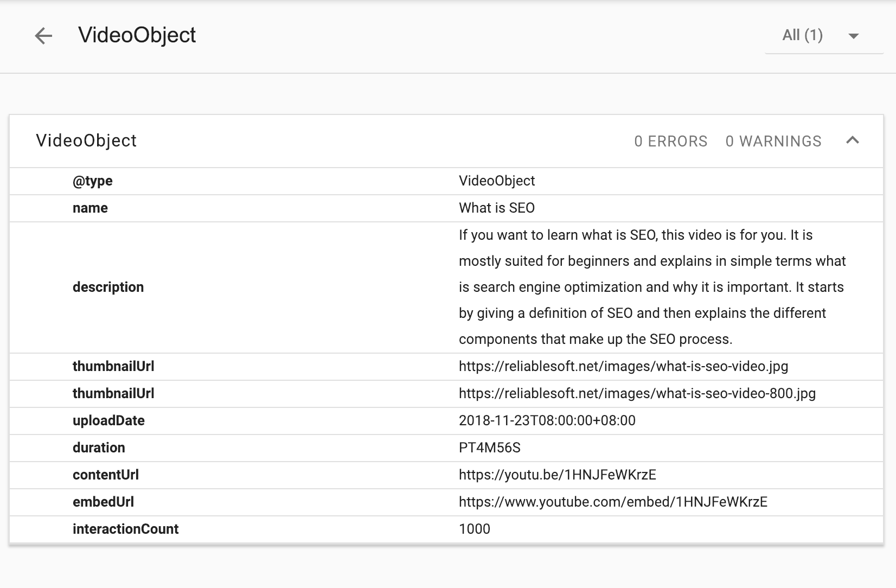Click the VideoObject page title
This screenshot has width=896, height=588.
137,35
